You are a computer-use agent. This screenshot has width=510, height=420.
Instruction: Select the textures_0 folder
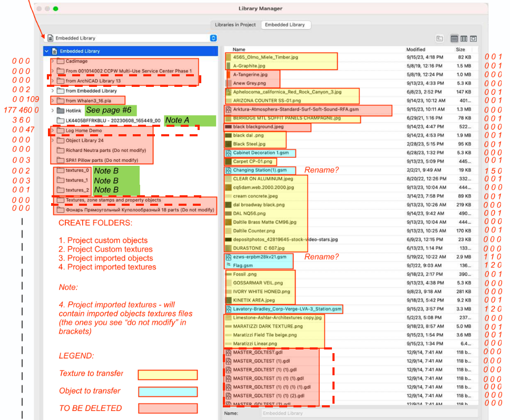click(x=73, y=170)
